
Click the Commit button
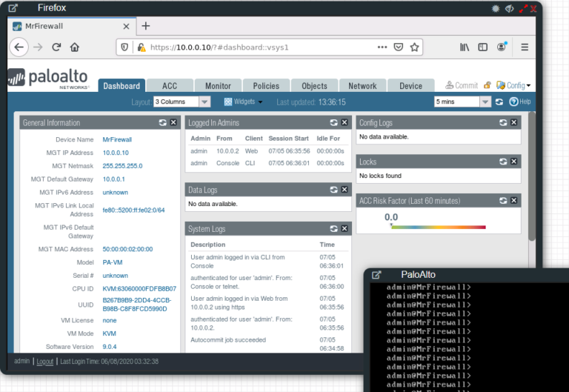(x=462, y=85)
